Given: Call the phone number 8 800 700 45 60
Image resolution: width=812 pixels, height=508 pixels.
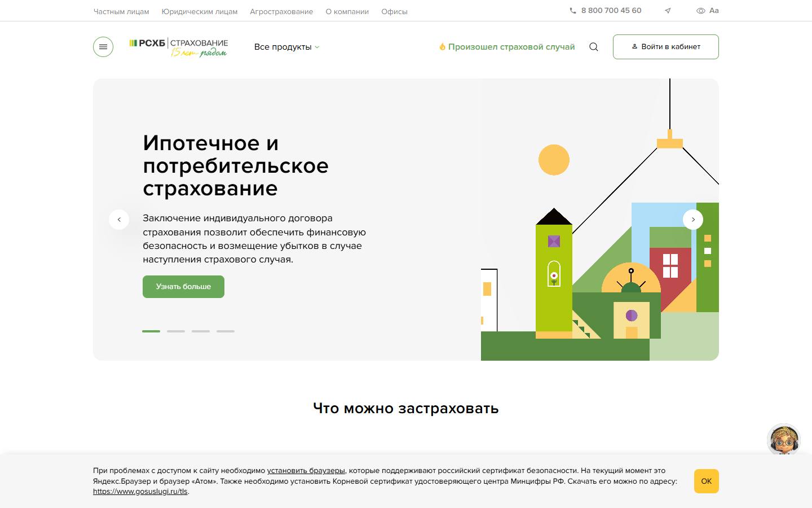Looking at the screenshot, I should (606, 11).
